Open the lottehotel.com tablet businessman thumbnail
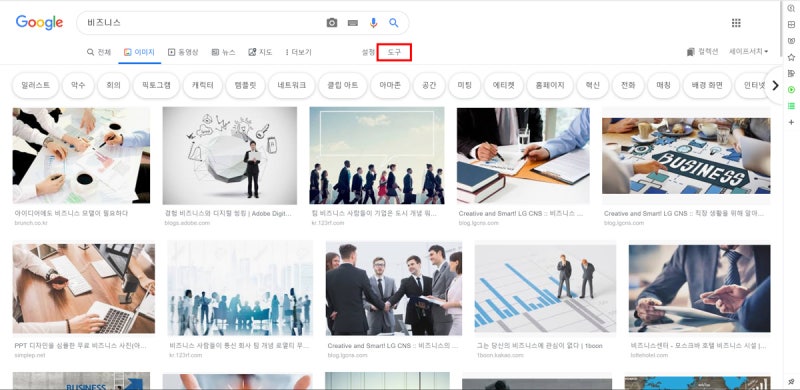 [x=699, y=288]
